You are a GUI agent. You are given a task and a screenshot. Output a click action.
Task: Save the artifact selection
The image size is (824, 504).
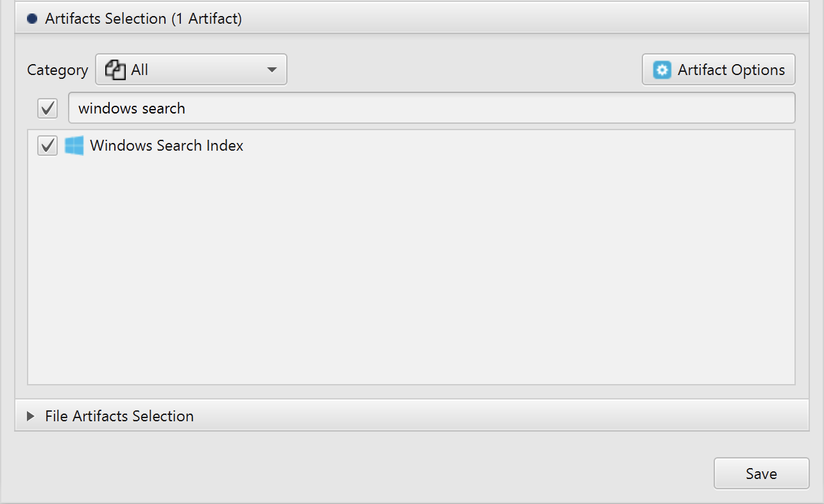point(761,473)
